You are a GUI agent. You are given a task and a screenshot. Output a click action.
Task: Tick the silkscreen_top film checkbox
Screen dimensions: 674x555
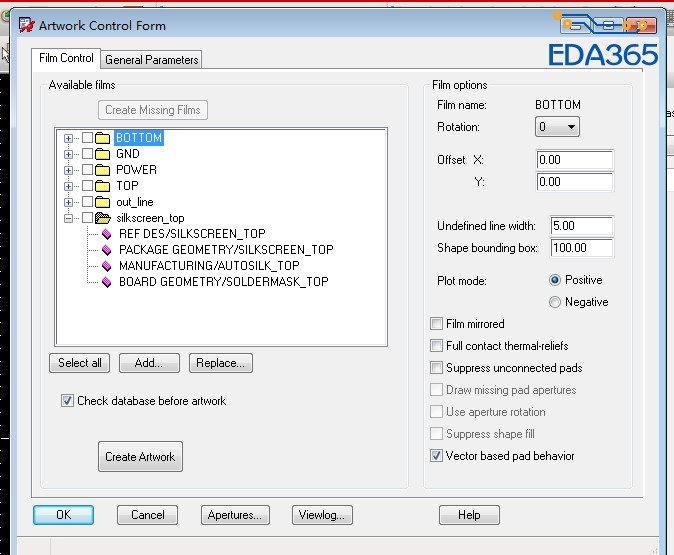tap(87, 218)
